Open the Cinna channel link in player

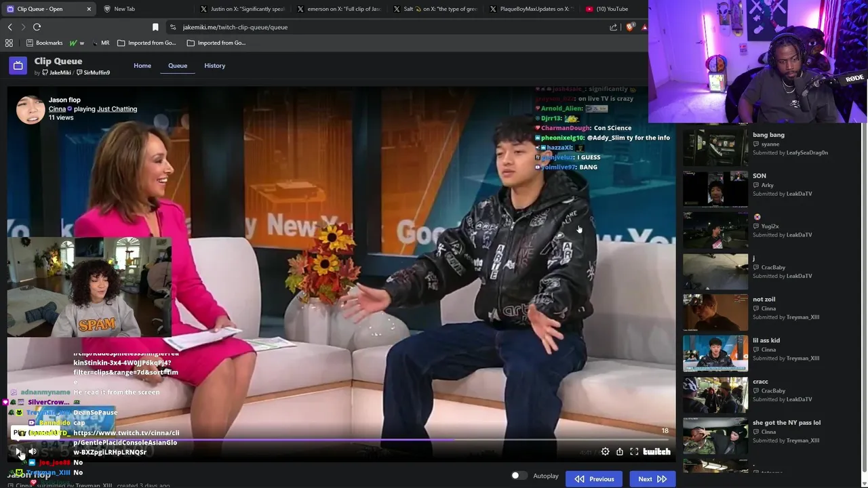(x=57, y=108)
